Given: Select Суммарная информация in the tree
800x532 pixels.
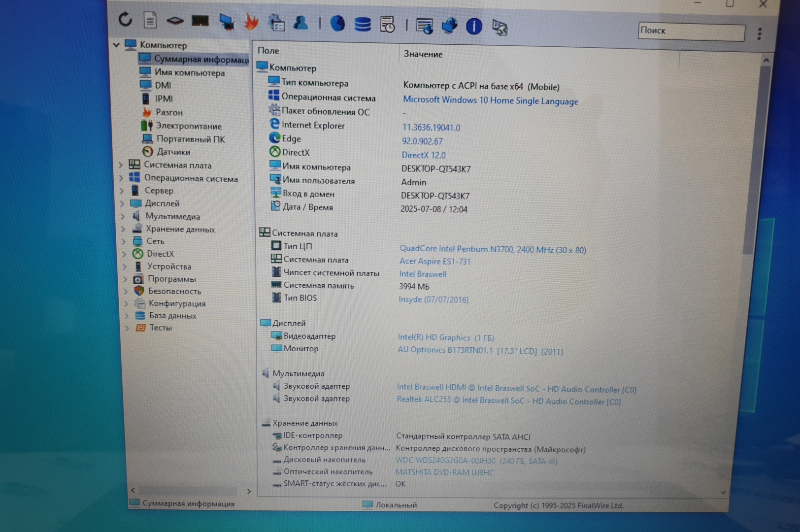Looking at the screenshot, I should click(x=194, y=59).
